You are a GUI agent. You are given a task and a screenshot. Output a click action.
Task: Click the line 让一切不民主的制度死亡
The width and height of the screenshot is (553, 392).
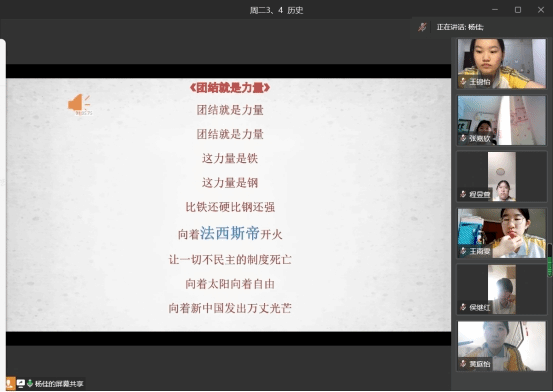[x=230, y=260]
